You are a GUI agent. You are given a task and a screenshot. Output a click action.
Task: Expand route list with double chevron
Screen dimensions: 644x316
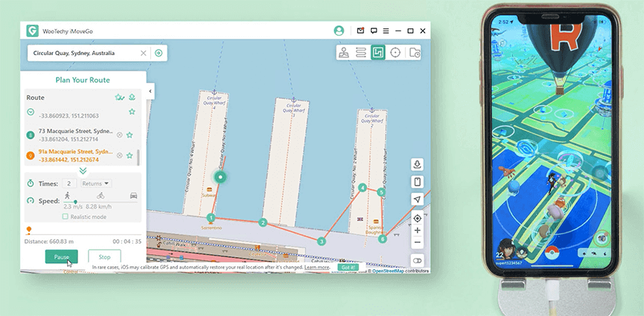[83, 171]
